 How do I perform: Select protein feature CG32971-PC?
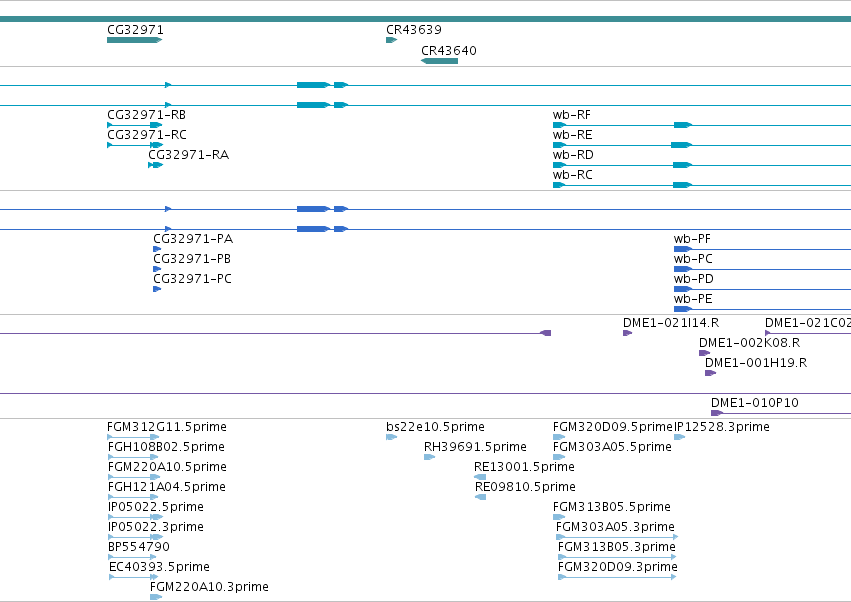(192, 279)
